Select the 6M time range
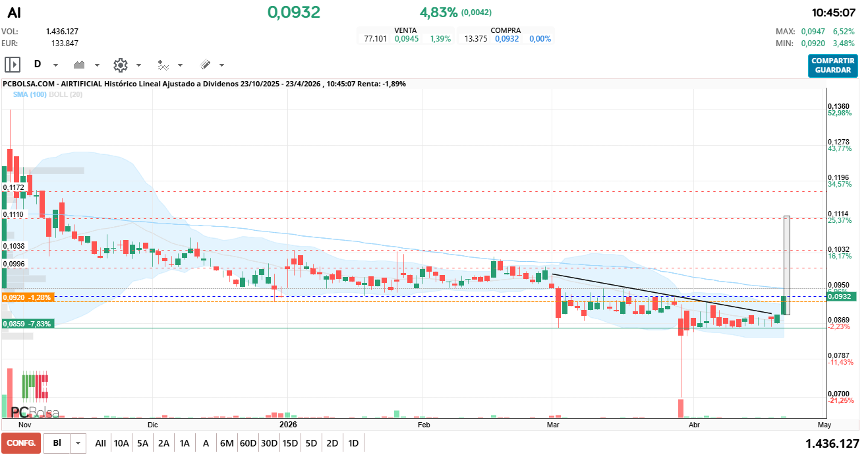The height and width of the screenshot is (457, 868). pos(227,443)
